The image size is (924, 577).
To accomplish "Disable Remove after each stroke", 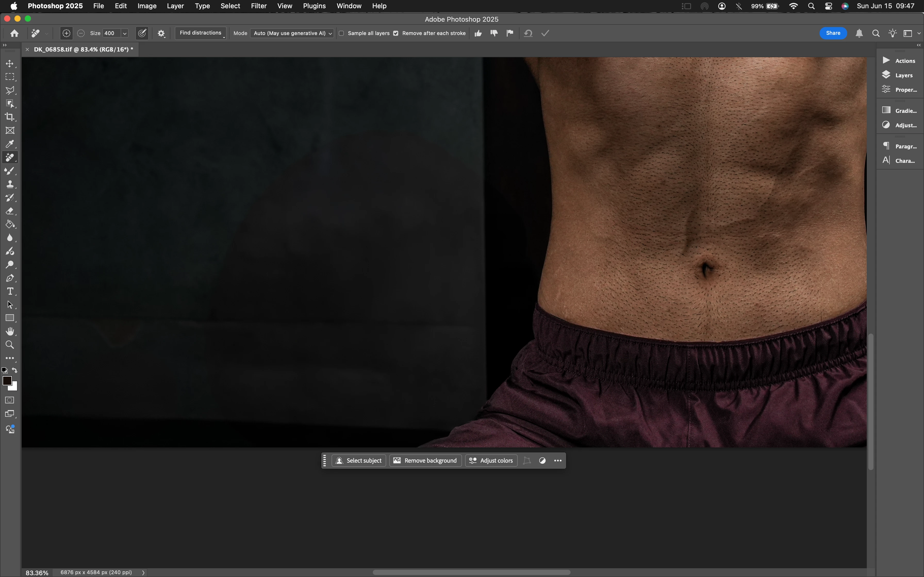I will [x=396, y=33].
